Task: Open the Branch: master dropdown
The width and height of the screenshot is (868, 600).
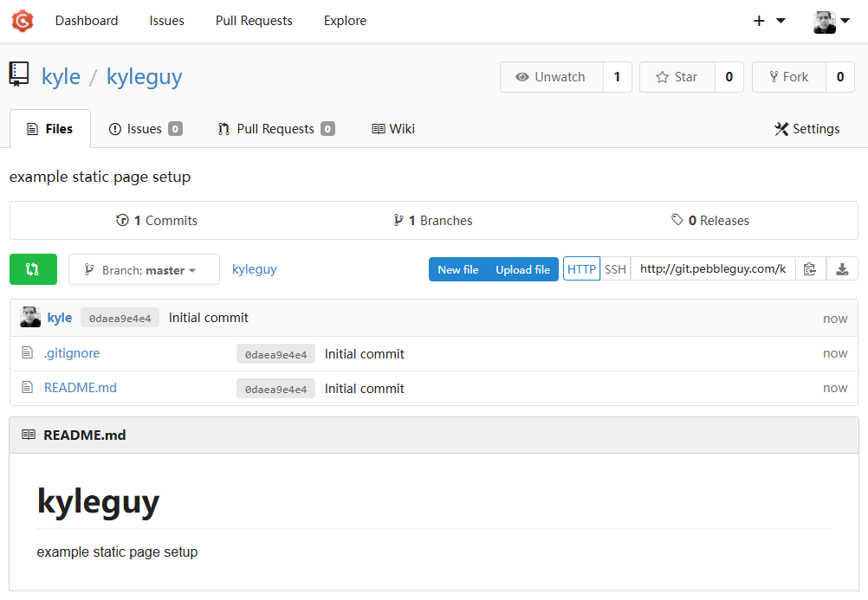Action: coord(144,269)
